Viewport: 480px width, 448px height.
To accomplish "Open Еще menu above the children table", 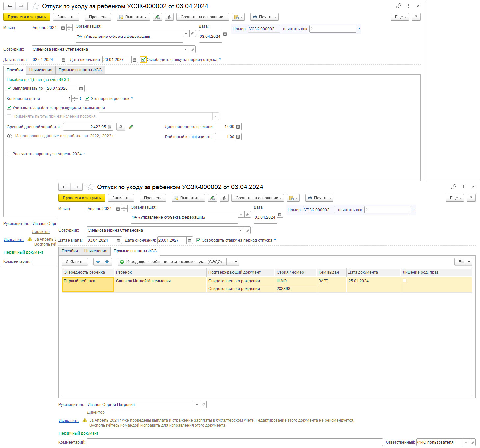I will tap(464, 262).
